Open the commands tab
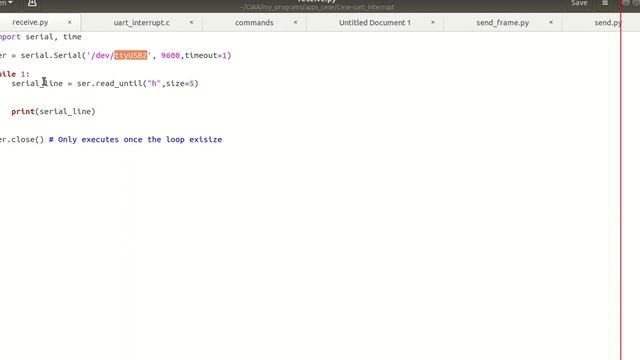Viewport: 640px width, 360px height. [x=254, y=23]
